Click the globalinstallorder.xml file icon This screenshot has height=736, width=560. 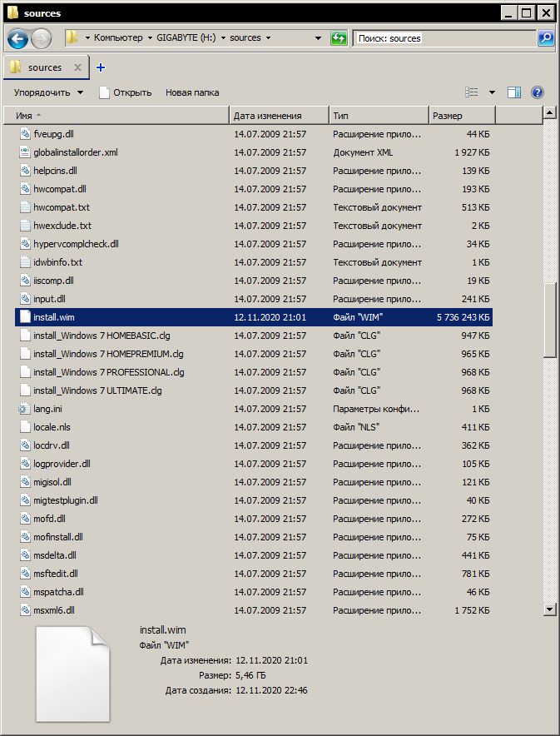25,152
